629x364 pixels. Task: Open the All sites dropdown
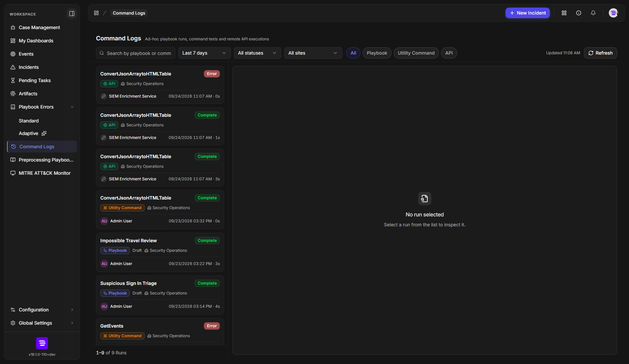[x=313, y=53]
